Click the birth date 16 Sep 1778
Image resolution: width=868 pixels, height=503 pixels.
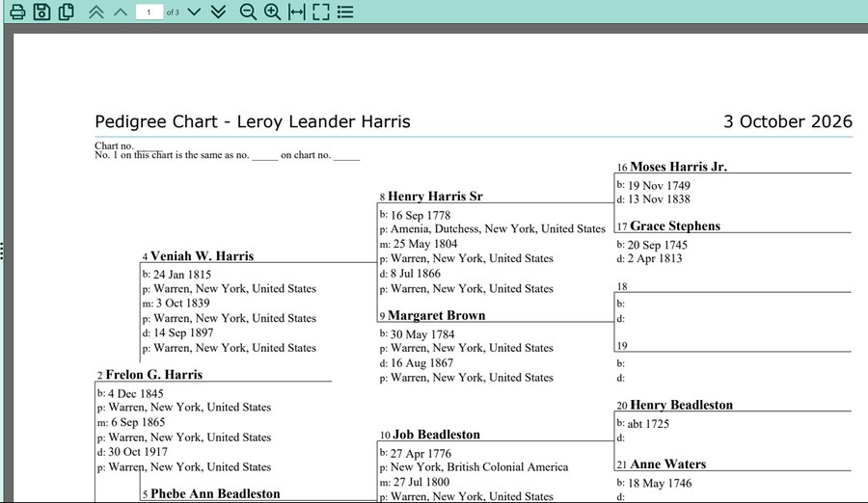pos(420,215)
